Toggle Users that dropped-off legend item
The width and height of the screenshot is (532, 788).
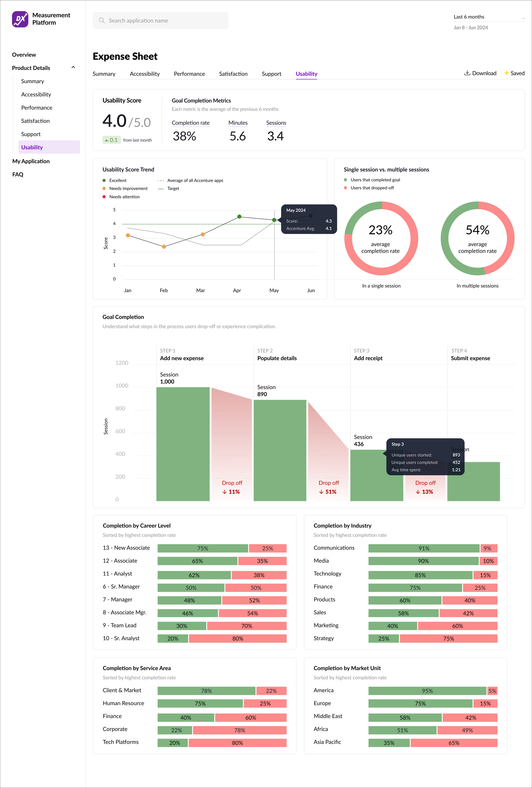(x=372, y=188)
